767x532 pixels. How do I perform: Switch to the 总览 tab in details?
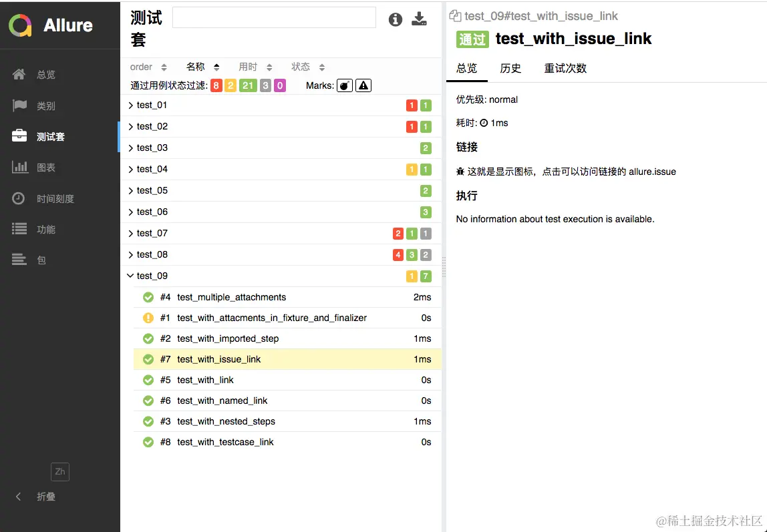(x=466, y=68)
